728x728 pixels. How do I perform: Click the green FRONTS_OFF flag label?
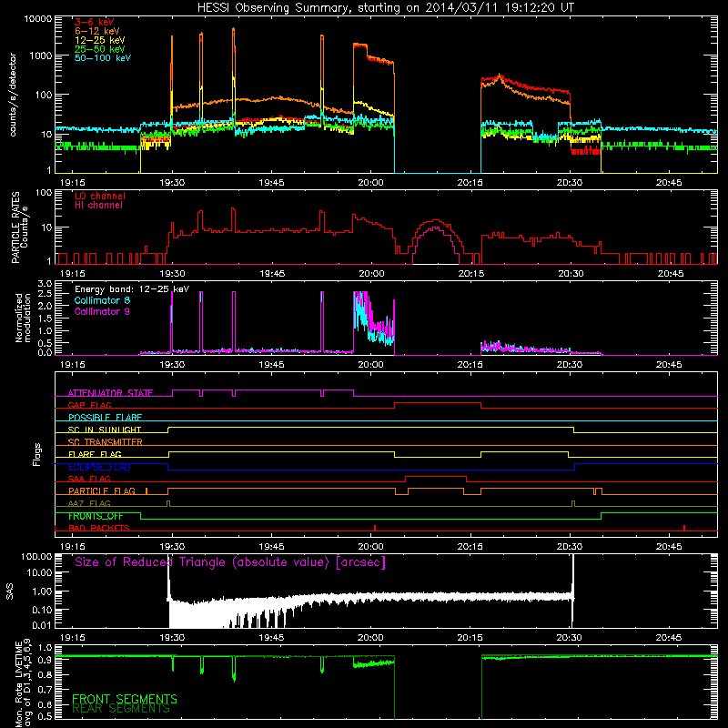click(x=96, y=516)
